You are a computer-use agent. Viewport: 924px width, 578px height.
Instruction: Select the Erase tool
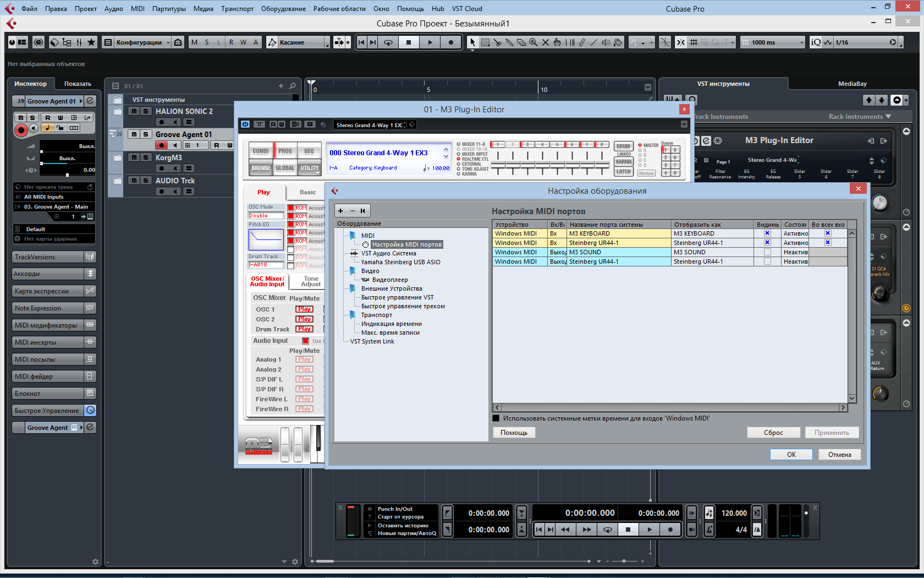click(x=521, y=42)
